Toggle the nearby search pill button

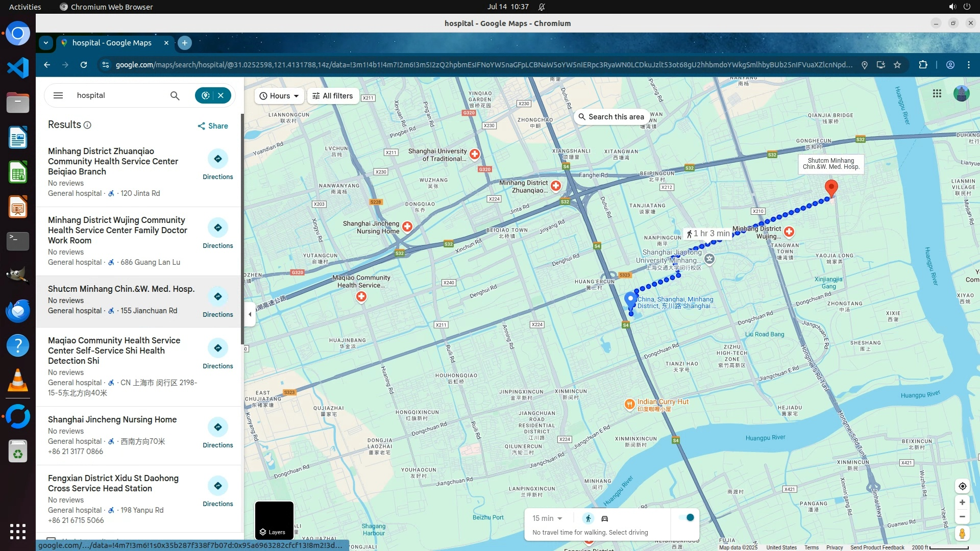tap(206, 95)
